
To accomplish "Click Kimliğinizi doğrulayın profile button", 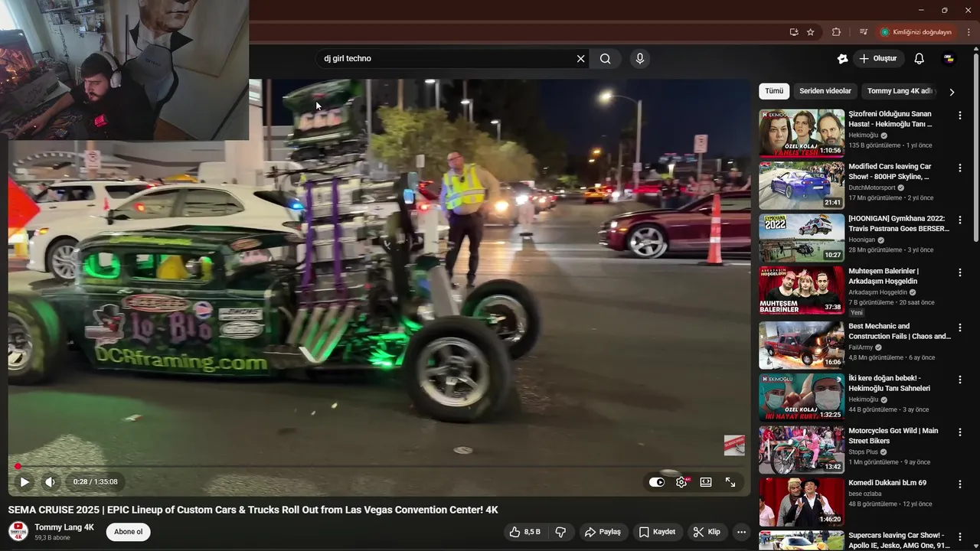I will click(x=916, y=32).
